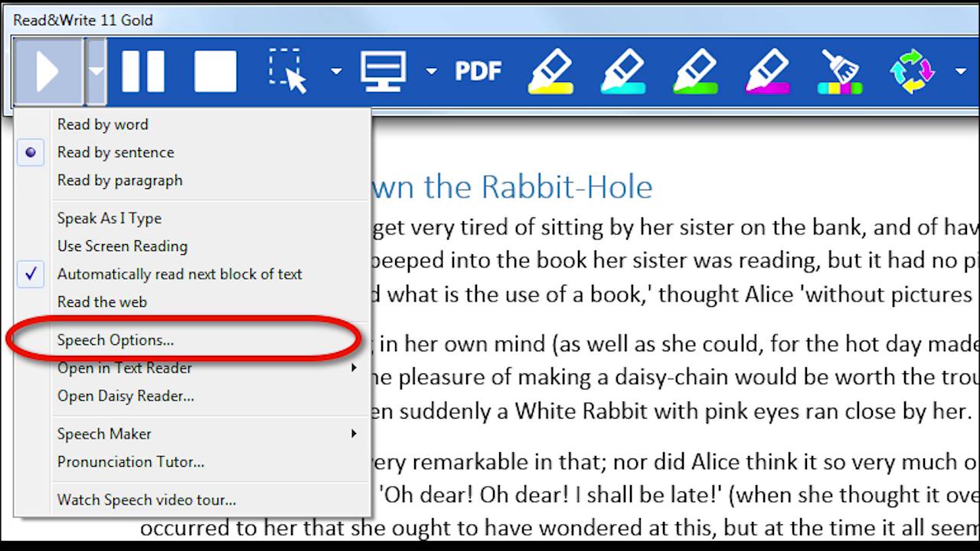
Task: Stop the speech playback
Action: coord(215,71)
